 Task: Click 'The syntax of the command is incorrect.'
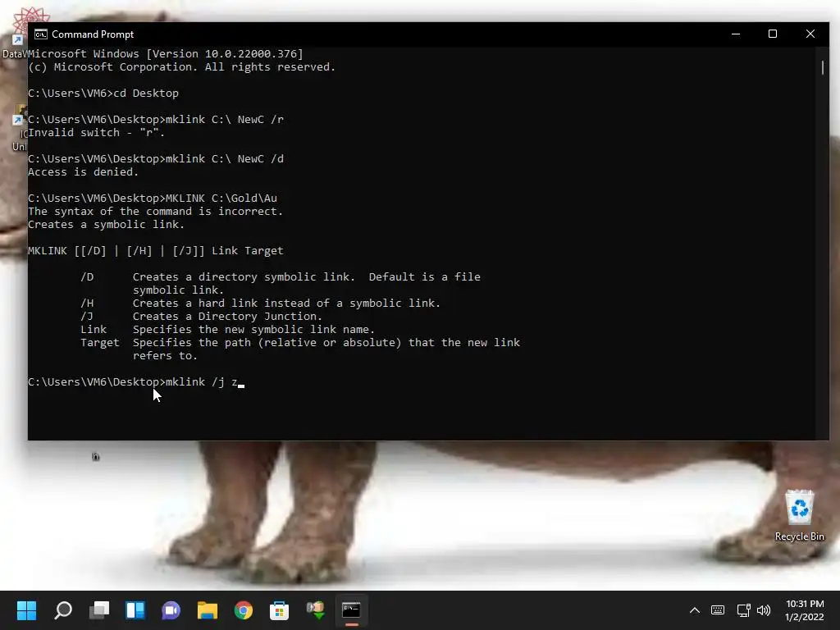click(155, 211)
